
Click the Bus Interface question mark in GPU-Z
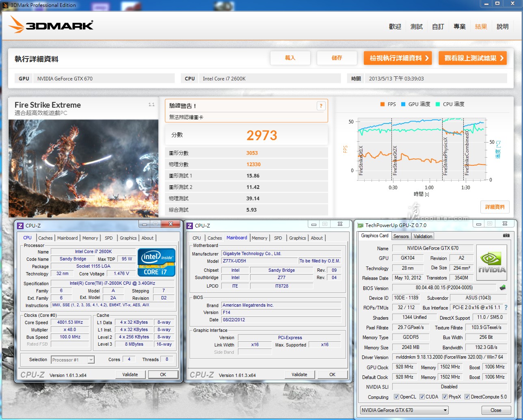(x=506, y=307)
